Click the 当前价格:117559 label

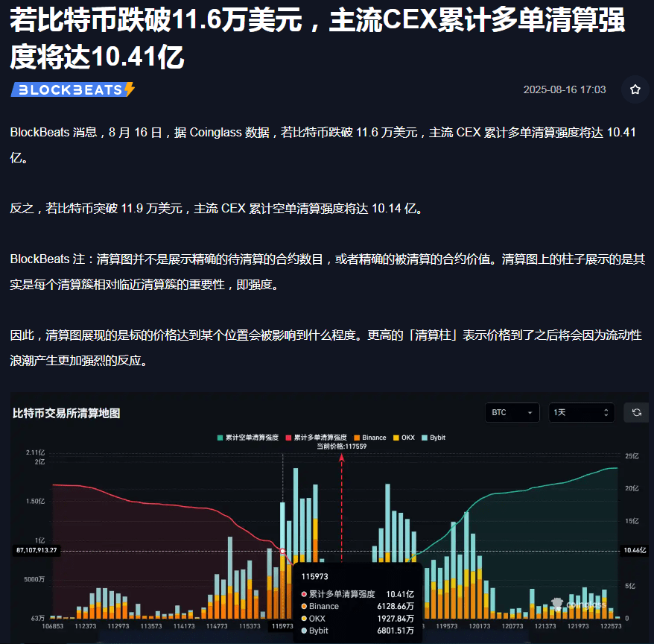click(341, 446)
